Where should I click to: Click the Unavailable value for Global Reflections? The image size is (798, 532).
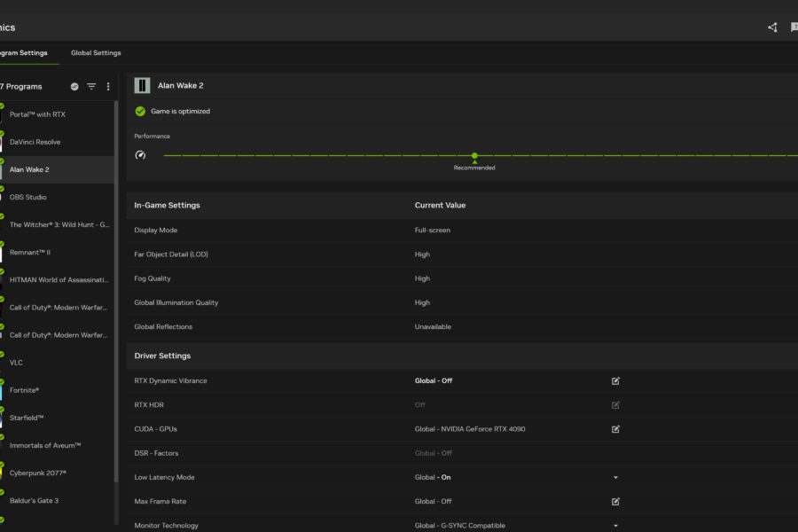[x=433, y=327]
